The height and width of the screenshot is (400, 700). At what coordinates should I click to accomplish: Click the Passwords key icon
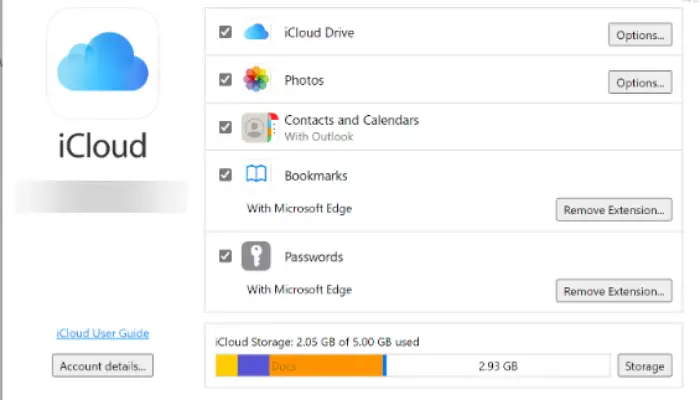(x=256, y=256)
